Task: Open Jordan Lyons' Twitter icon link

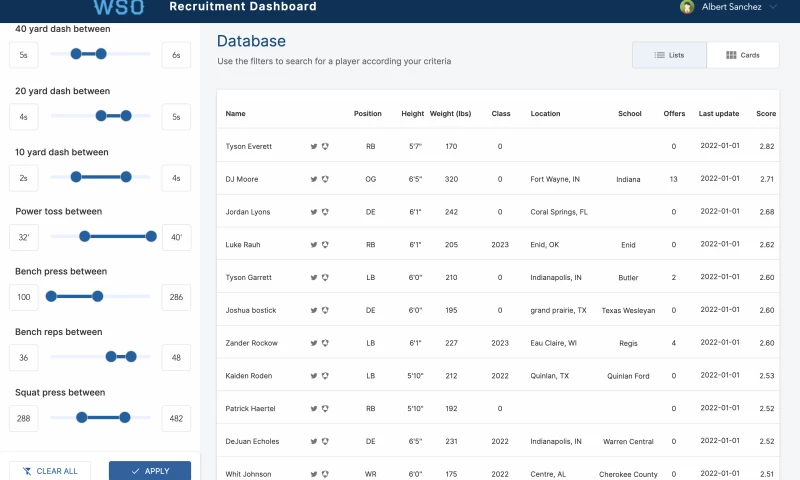Action: (x=314, y=212)
